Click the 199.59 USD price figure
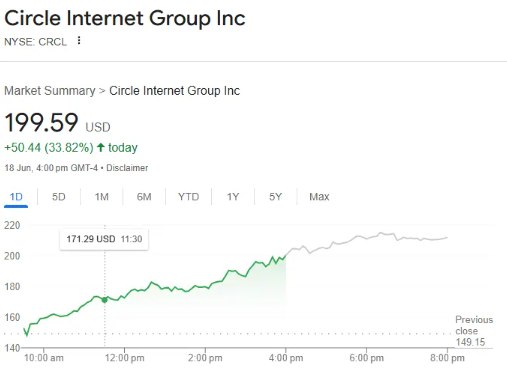 57,123
